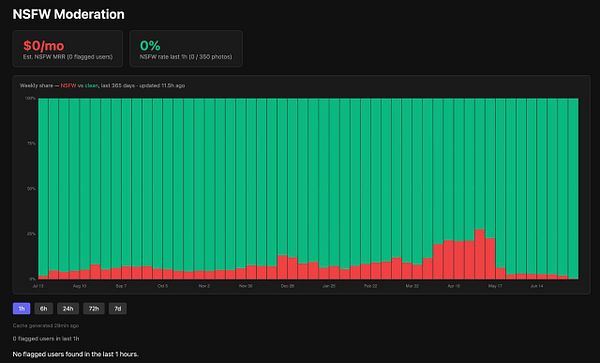Click the 'Aug 10' x-axis label
Image resolution: width=600 pixels, height=363 pixels.
click(80, 286)
